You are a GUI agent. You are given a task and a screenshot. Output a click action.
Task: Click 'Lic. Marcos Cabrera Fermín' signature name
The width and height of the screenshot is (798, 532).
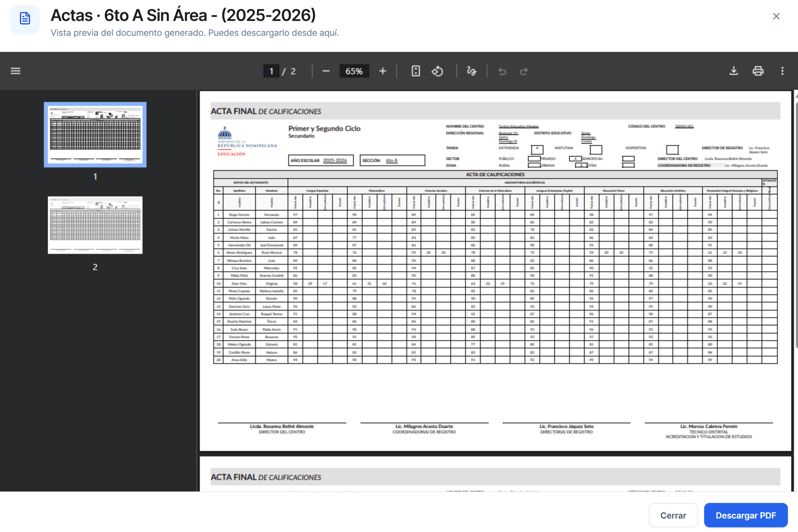coord(708,426)
